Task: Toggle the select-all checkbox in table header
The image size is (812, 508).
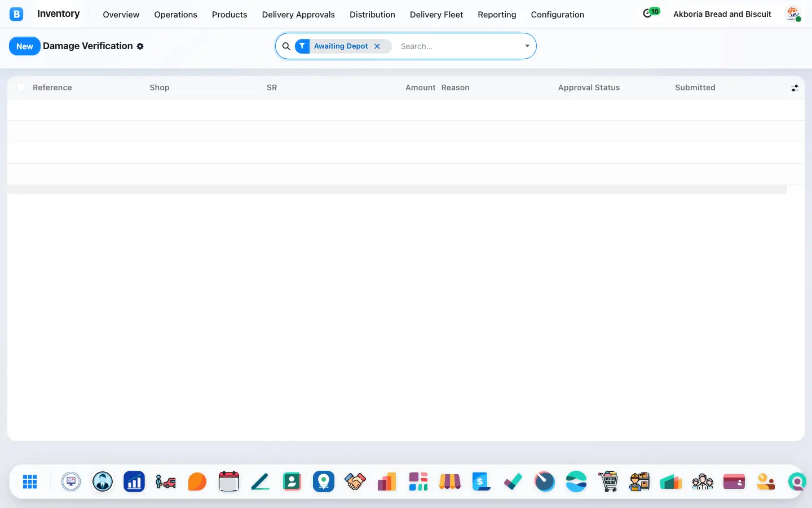Action: point(21,87)
